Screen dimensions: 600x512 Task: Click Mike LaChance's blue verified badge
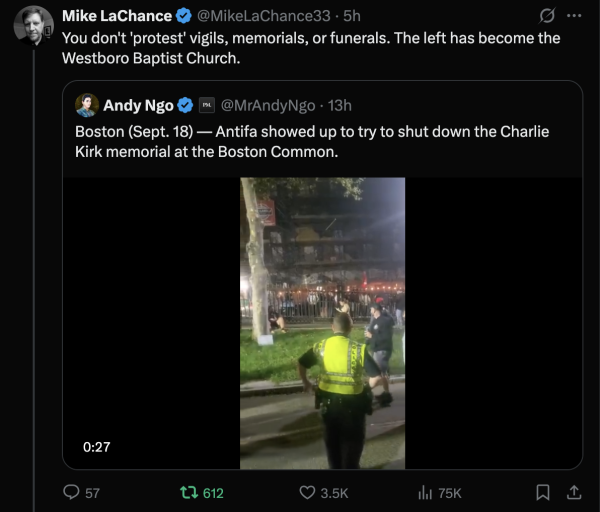tap(184, 16)
